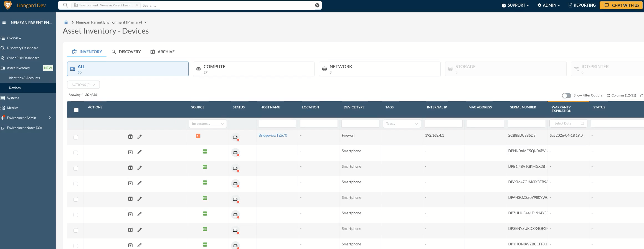Archive the BridgeviewTZ670 device via row icon
This screenshot has width=644, height=249.
pos(130,136)
